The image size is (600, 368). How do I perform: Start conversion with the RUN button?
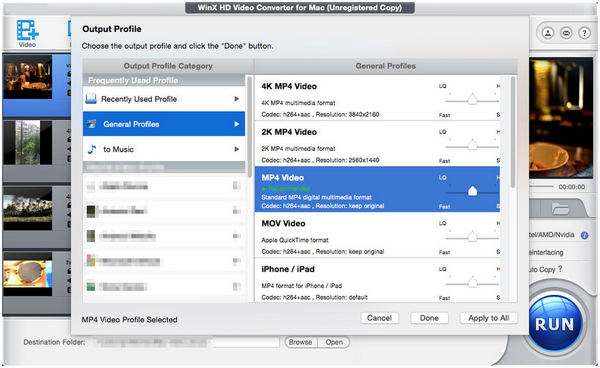coord(555,324)
